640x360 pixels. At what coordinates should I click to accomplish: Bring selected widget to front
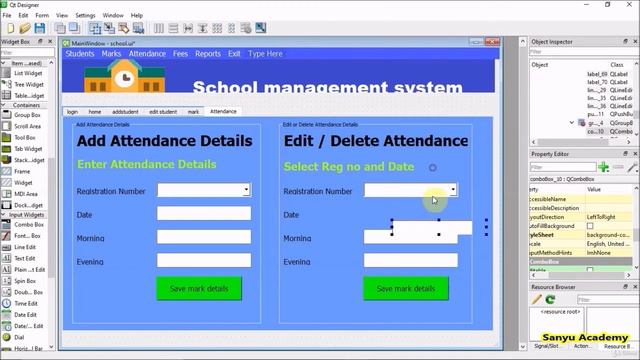pos(74,28)
